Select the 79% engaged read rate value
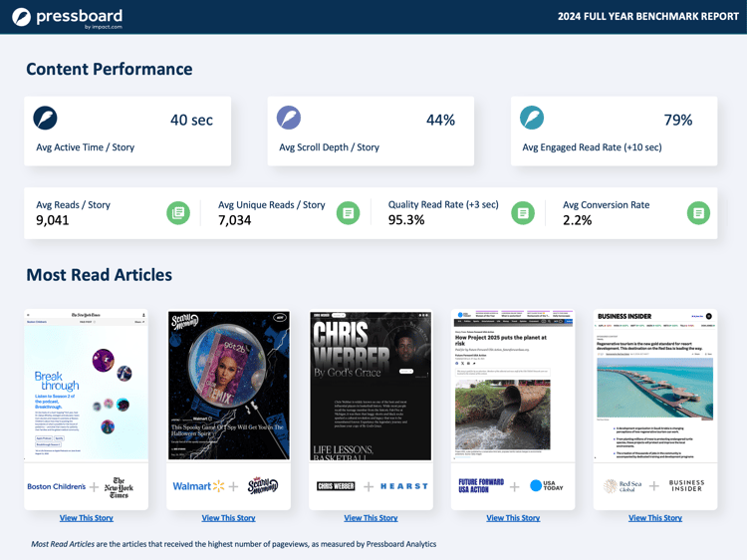747x560 pixels. click(678, 121)
